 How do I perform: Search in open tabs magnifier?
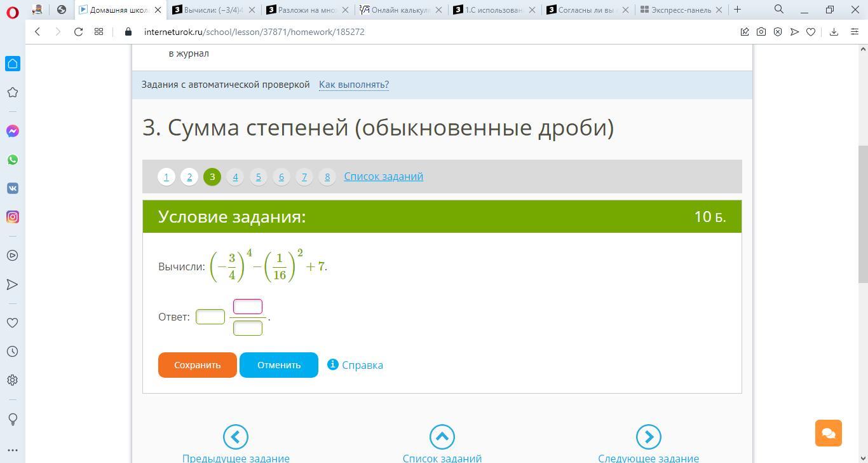tap(779, 10)
